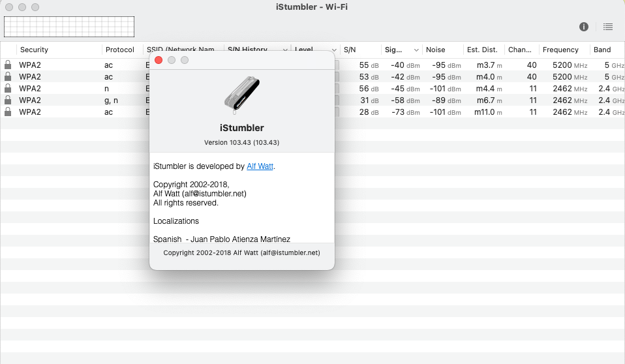
Task: Click the -89 dBm noise value
Action: pos(446,100)
